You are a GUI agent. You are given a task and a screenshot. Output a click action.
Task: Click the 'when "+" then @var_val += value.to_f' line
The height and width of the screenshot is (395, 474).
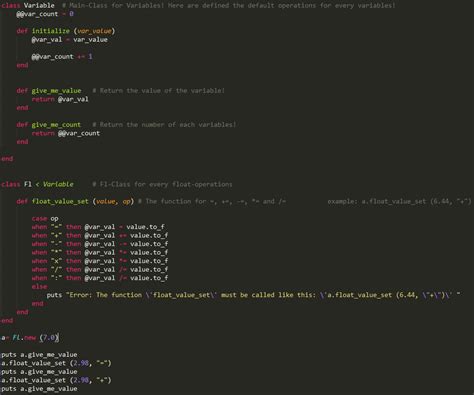[x=100, y=236]
